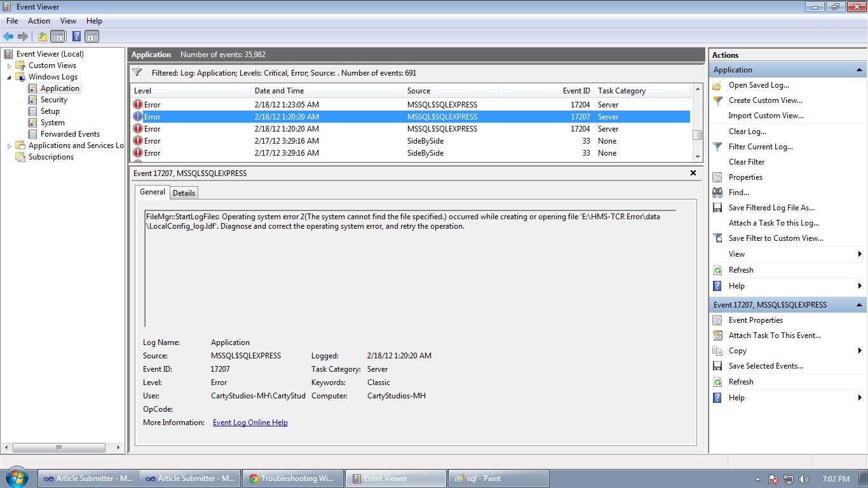Viewport: 868px width, 488px height.
Task: Expand the Custom Views tree node
Action: [9, 65]
